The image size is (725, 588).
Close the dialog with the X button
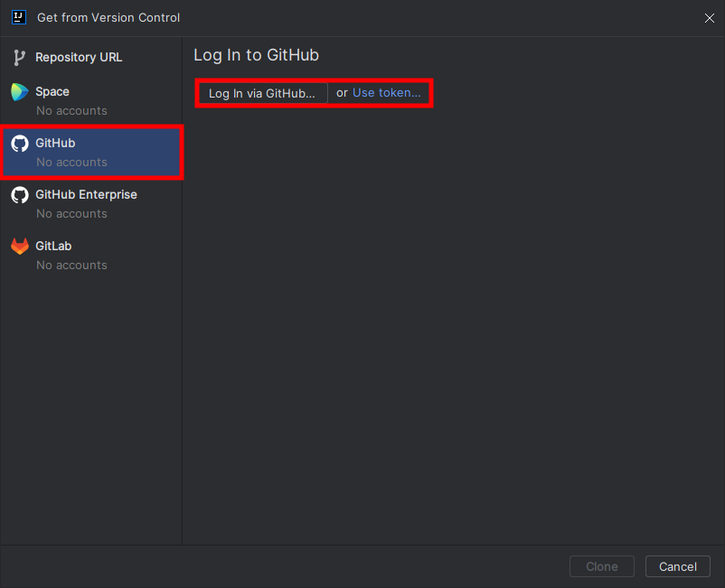(x=710, y=18)
